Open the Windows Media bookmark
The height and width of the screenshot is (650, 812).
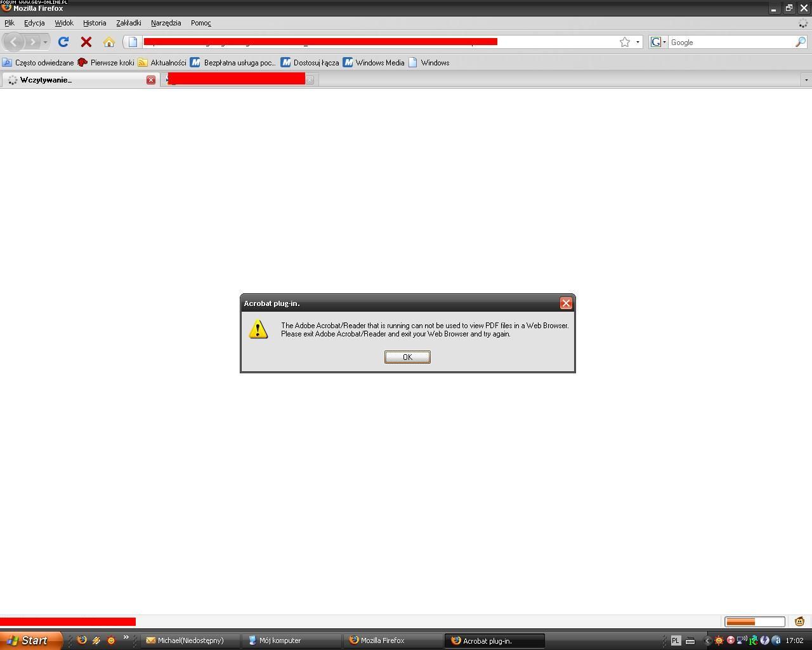pos(374,62)
